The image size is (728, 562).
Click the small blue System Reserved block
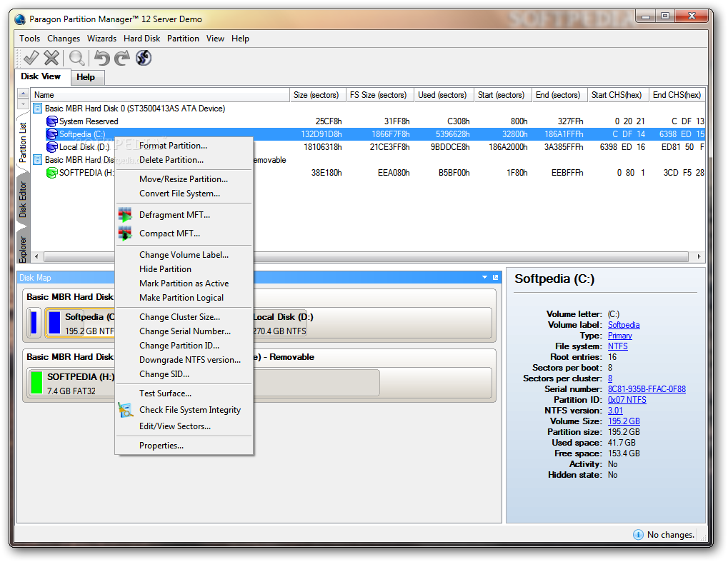click(34, 323)
